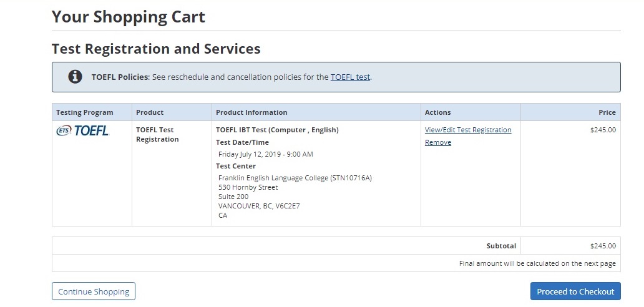
Task: Click the final amount calculation note
Action: pos(537,263)
